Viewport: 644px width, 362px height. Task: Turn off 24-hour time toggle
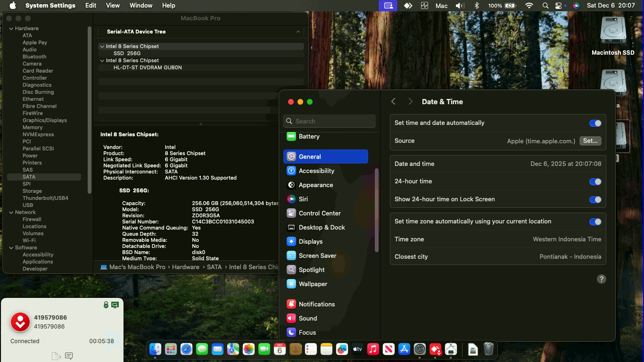[595, 181]
